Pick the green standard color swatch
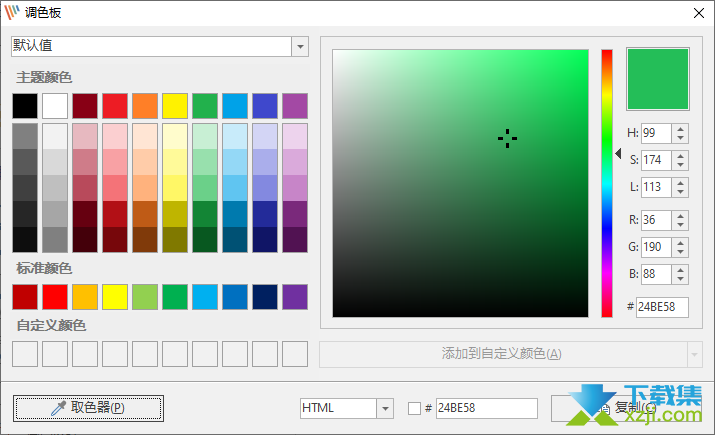 pos(175,297)
